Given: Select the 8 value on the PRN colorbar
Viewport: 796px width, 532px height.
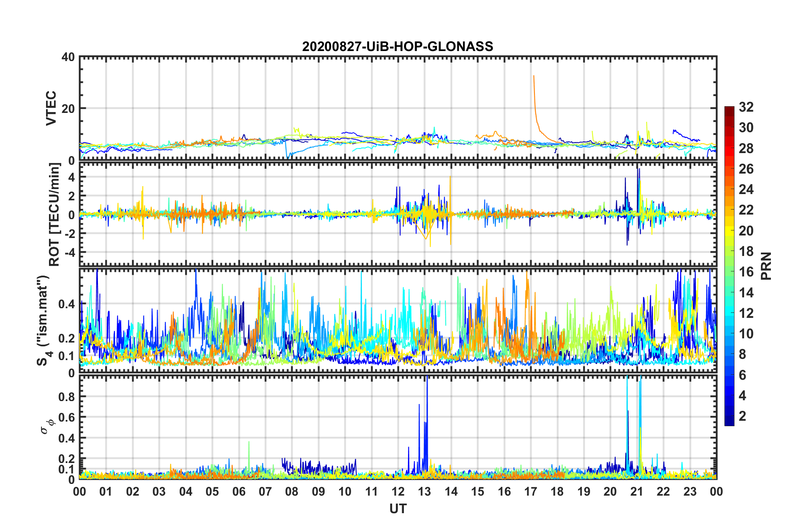Looking at the screenshot, I should (x=742, y=354).
